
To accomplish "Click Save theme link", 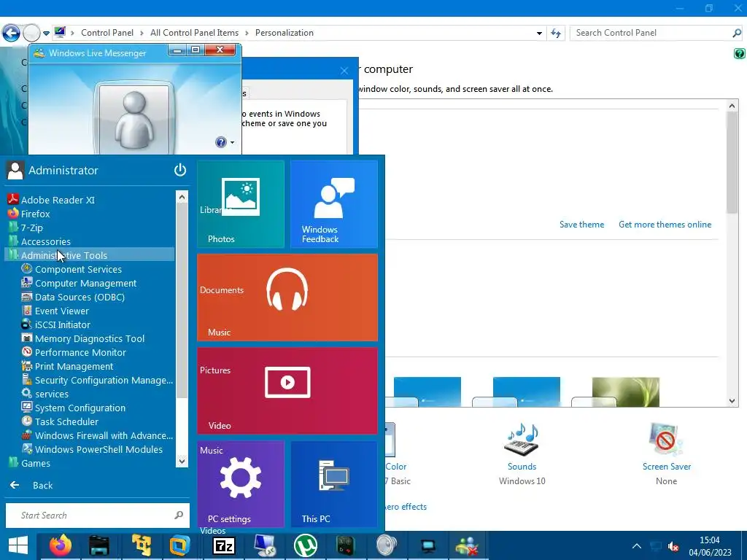I will [x=581, y=225].
